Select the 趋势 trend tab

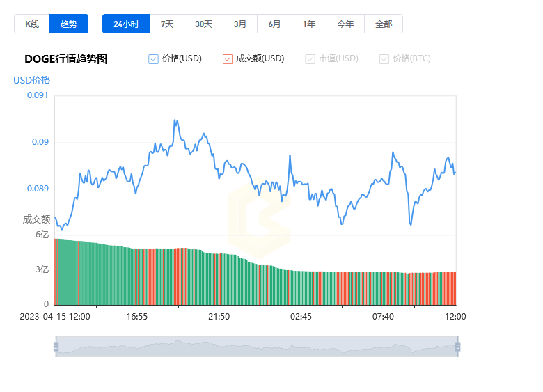[x=69, y=24]
